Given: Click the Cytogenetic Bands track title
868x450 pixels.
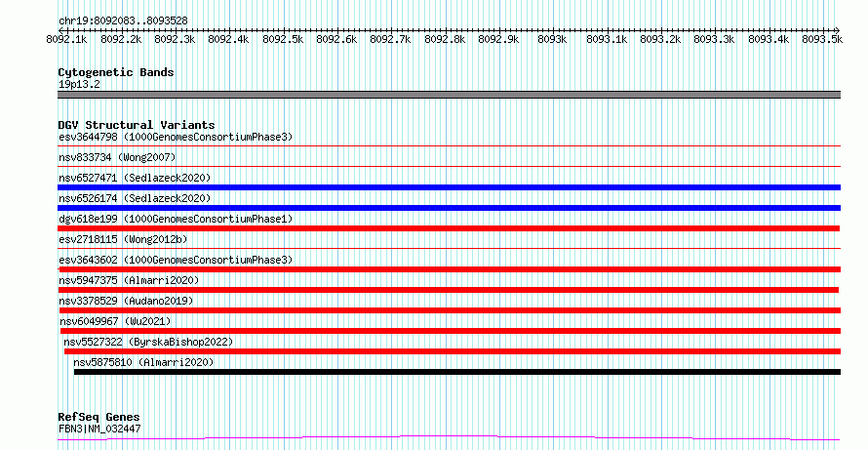Looking at the screenshot, I should 116,72.
